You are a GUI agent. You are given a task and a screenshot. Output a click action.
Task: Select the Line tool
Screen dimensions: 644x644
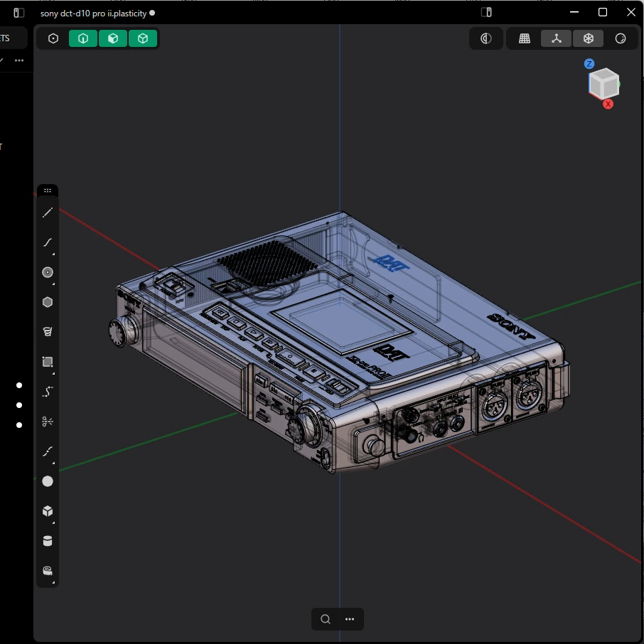pos(47,213)
